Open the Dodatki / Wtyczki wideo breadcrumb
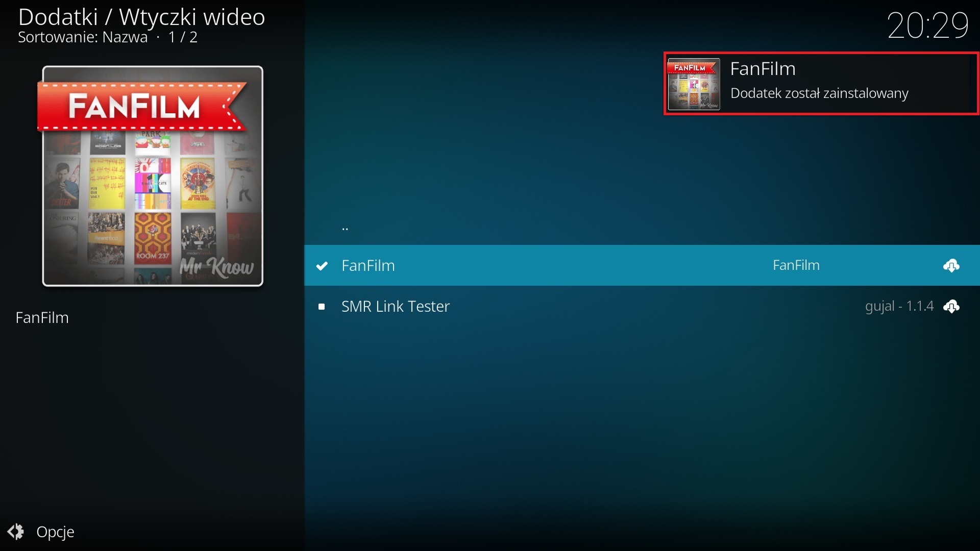This screenshot has height=551, width=980. click(x=141, y=17)
